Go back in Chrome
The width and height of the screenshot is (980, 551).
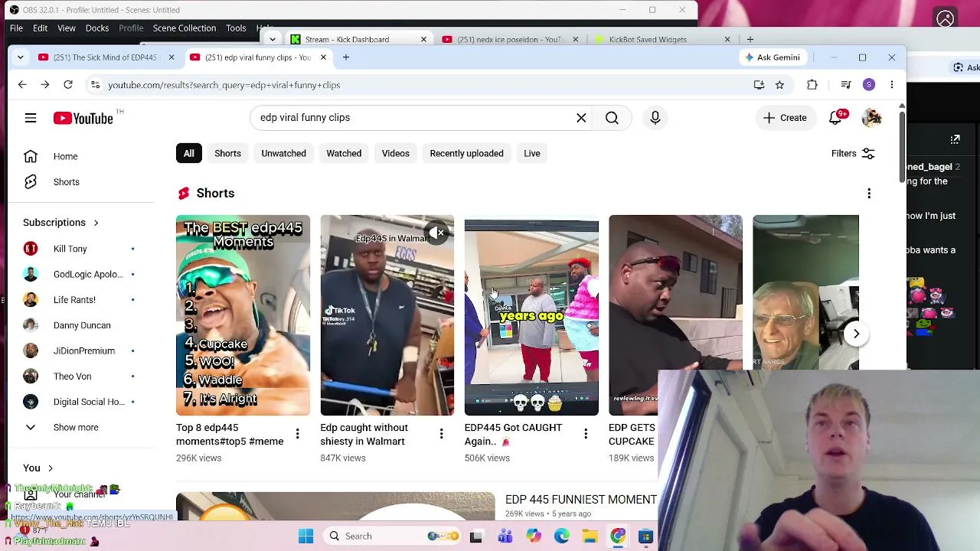[x=22, y=85]
